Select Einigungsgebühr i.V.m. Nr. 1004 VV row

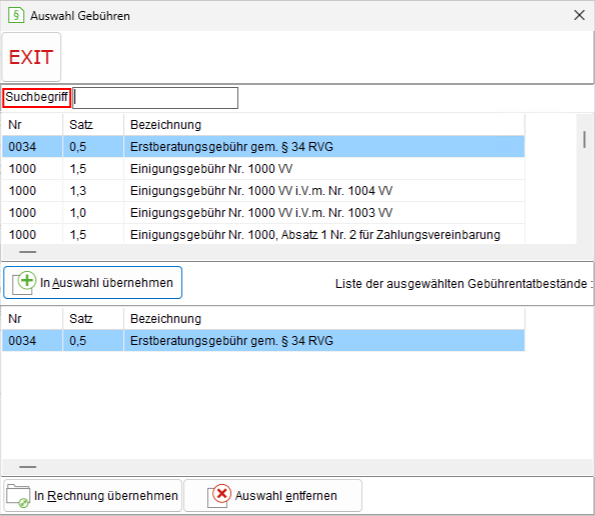tap(263, 190)
